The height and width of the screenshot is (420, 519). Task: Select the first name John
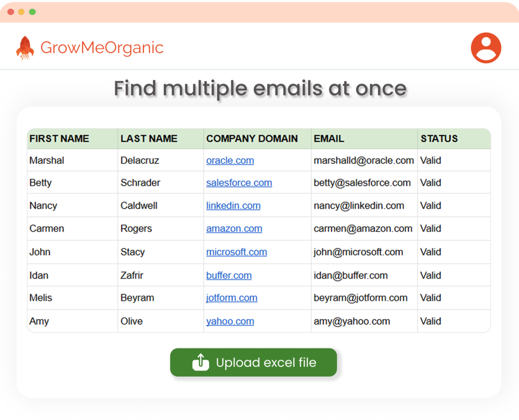pos(40,252)
